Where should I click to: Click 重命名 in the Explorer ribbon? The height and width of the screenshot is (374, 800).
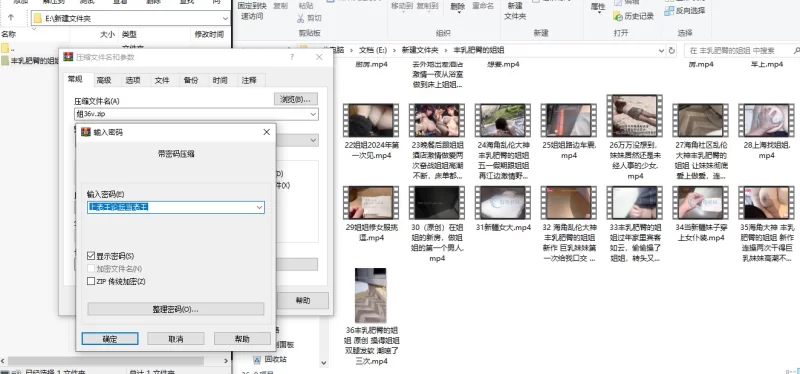click(x=483, y=6)
